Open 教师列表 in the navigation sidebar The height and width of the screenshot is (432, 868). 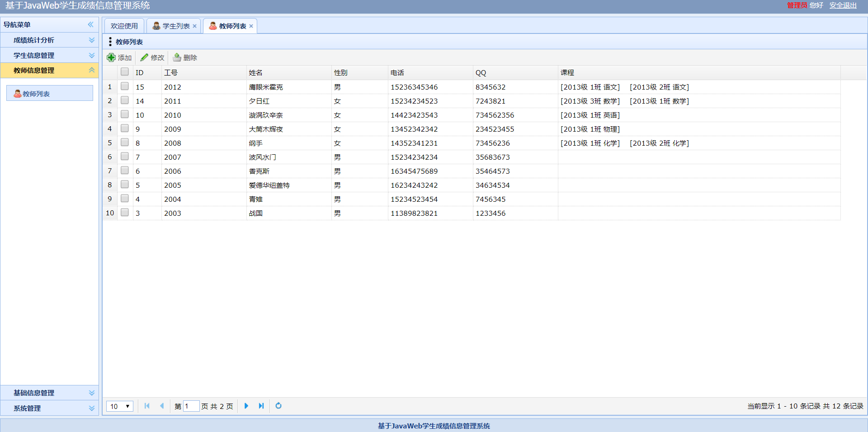[50, 93]
